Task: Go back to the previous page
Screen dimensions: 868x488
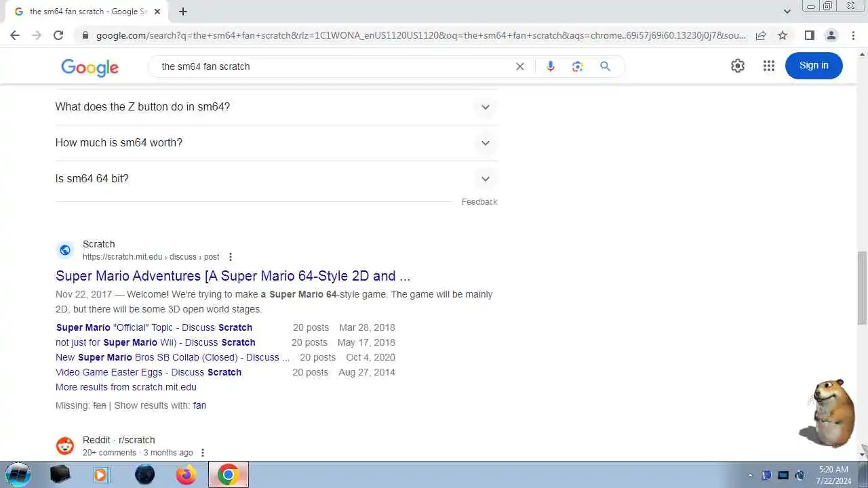Action: tap(15, 35)
